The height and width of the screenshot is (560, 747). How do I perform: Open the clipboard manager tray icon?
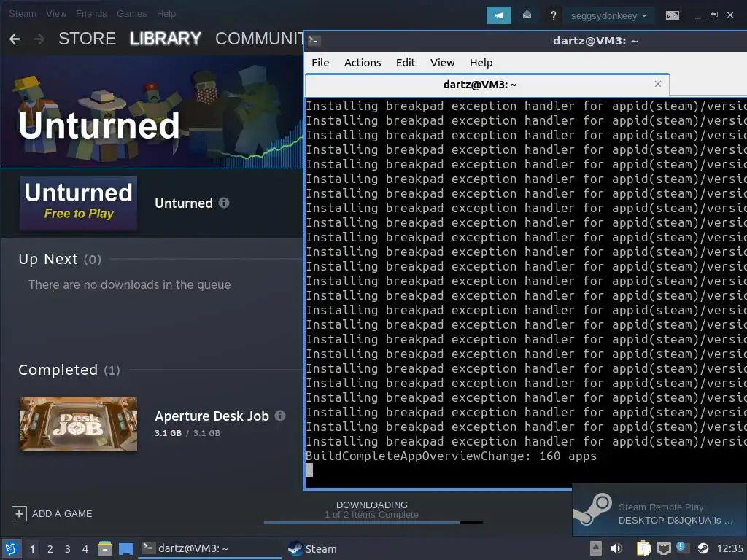(643, 548)
